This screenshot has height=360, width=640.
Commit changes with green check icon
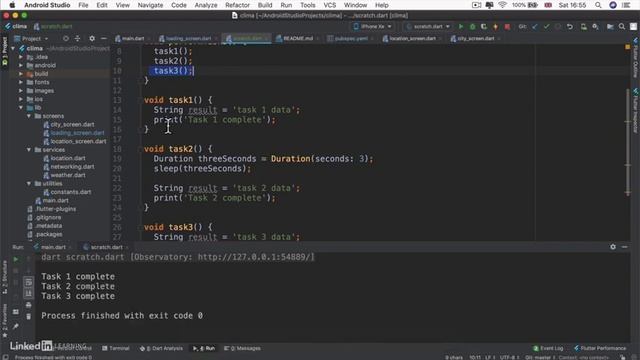coord(546,27)
